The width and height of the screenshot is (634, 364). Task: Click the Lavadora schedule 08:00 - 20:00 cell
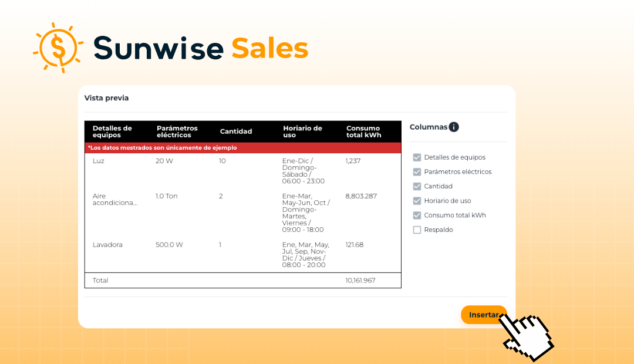click(306, 255)
